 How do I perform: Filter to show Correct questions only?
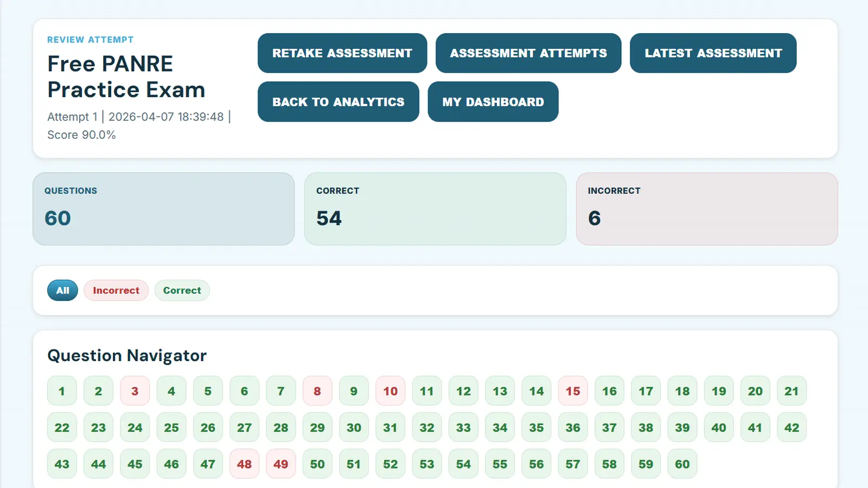click(182, 290)
